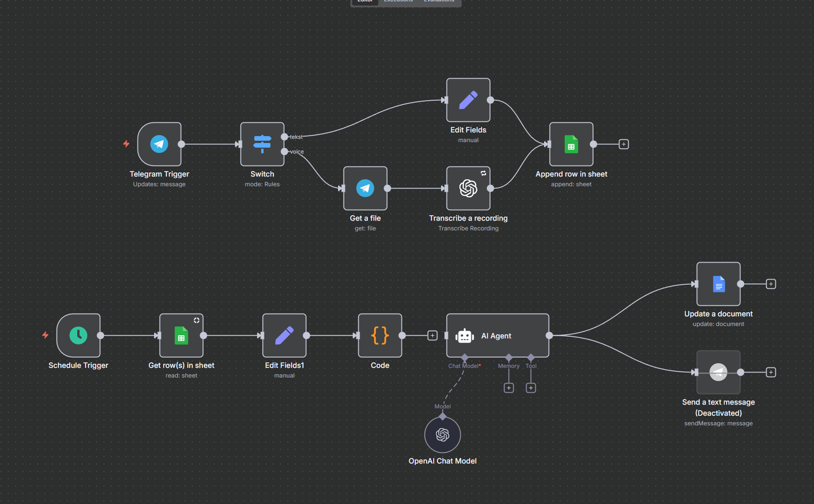
Task: Click the Edit Fields pencil node
Action: click(468, 100)
